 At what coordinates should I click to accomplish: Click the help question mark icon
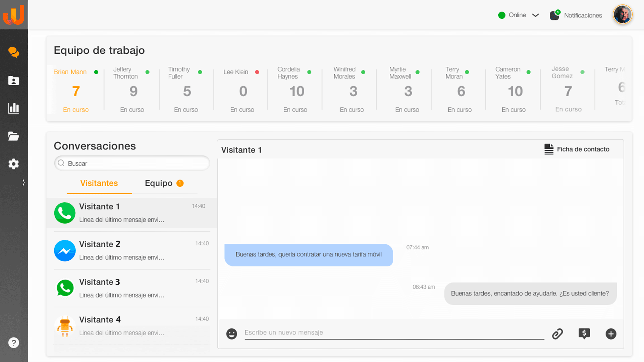click(x=13, y=343)
